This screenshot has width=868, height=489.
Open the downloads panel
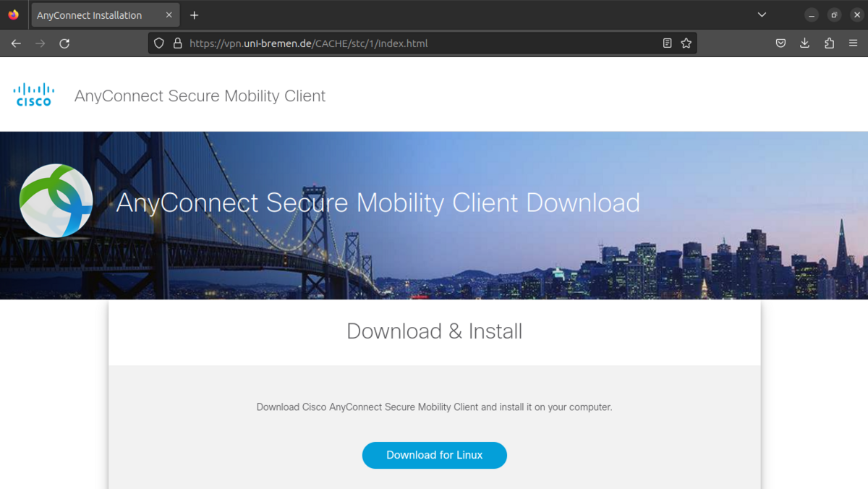(804, 43)
